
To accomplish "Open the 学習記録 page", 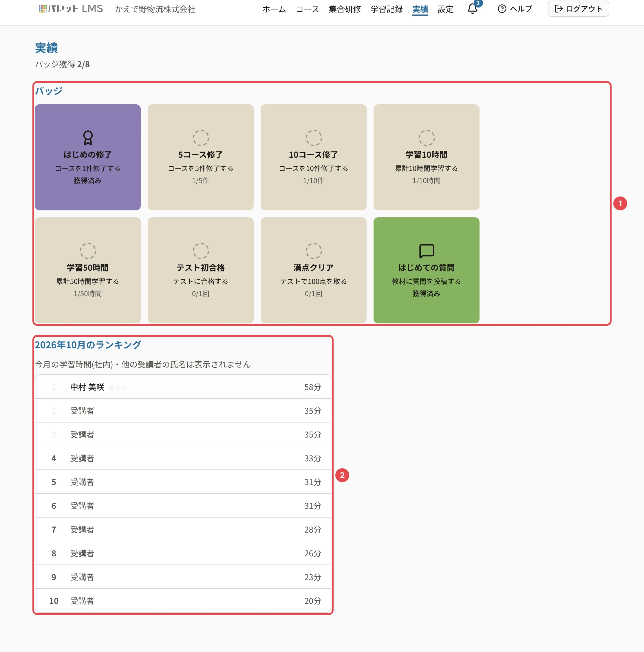I will click(387, 9).
